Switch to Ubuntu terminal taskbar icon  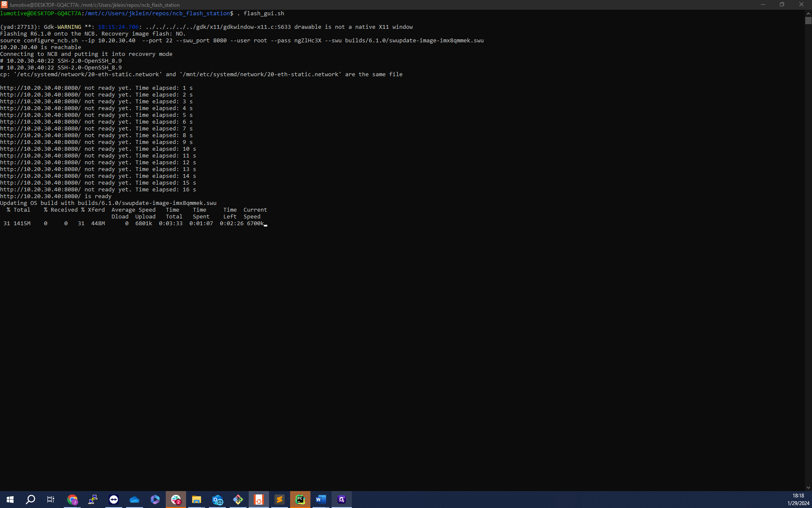coord(259,500)
